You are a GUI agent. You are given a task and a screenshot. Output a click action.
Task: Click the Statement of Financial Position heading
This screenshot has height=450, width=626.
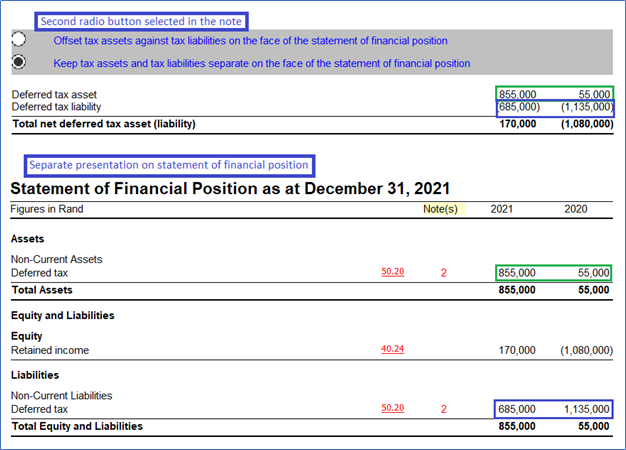tap(230, 188)
